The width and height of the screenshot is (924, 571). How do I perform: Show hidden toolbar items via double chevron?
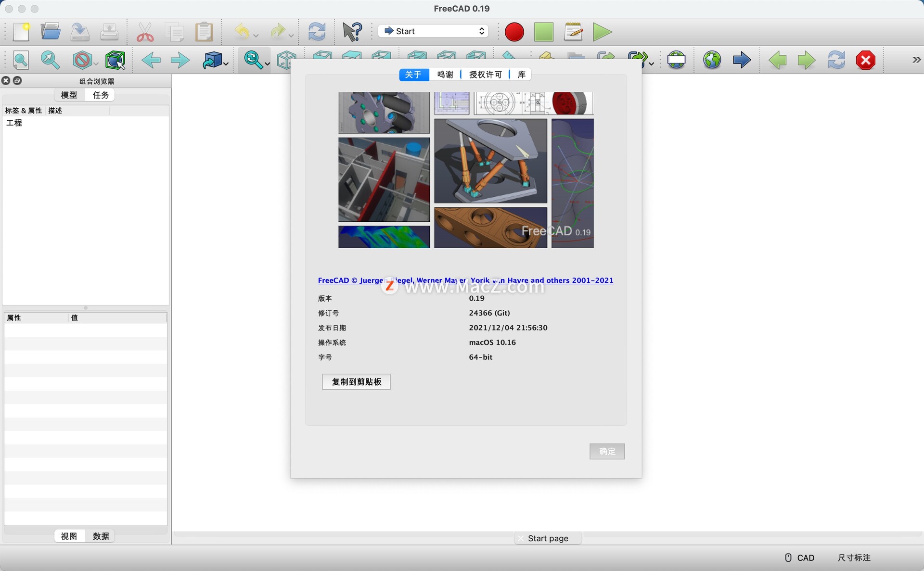pyautogui.click(x=916, y=60)
